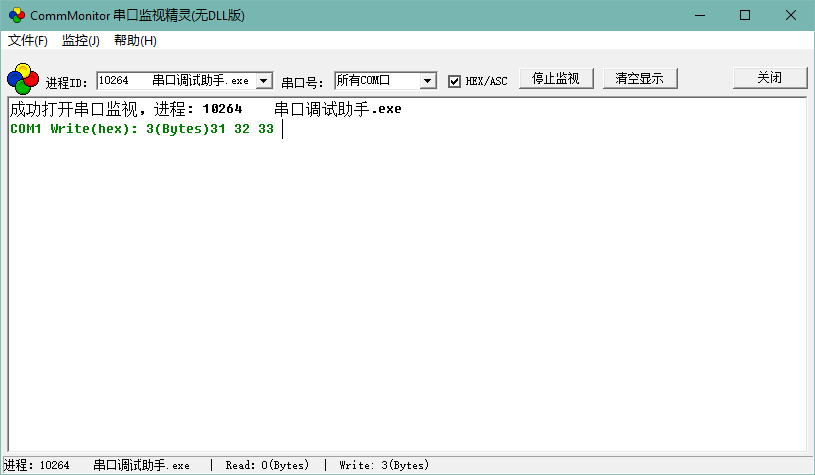Click the Read: 0(Bytes) status bar entry

tap(267, 465)
